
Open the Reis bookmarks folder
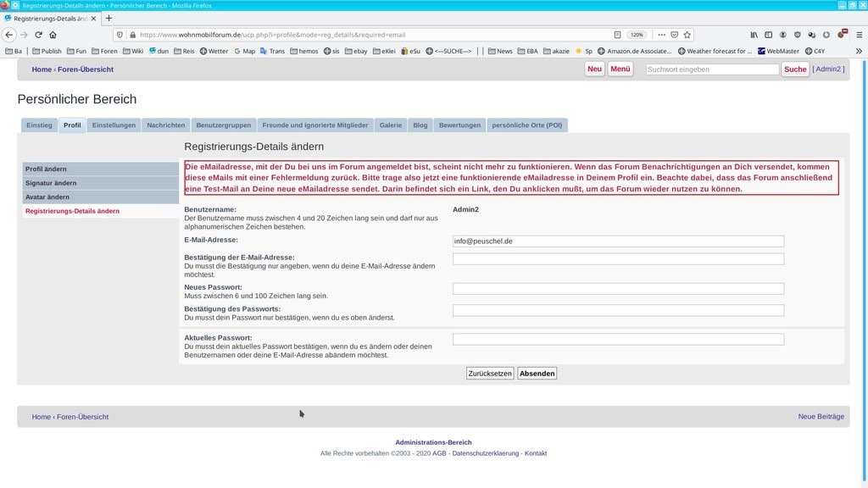(x=184, y=51)
